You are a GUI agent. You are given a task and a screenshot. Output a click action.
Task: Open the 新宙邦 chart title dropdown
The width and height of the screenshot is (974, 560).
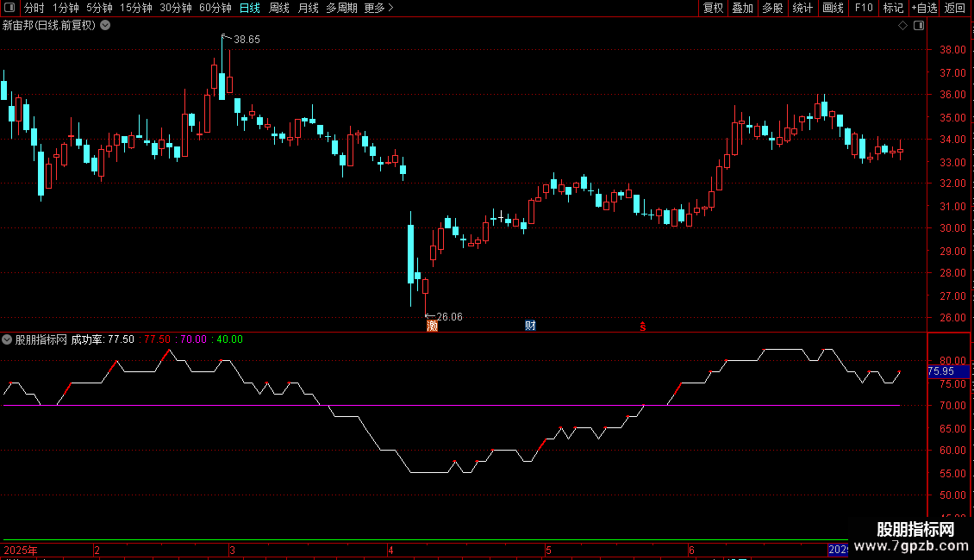point(106,26)
